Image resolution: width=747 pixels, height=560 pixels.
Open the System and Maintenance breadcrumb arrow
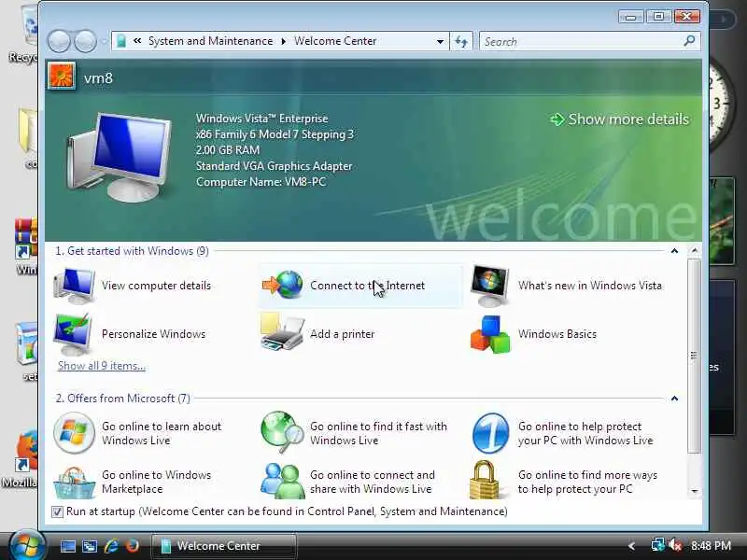284,41
